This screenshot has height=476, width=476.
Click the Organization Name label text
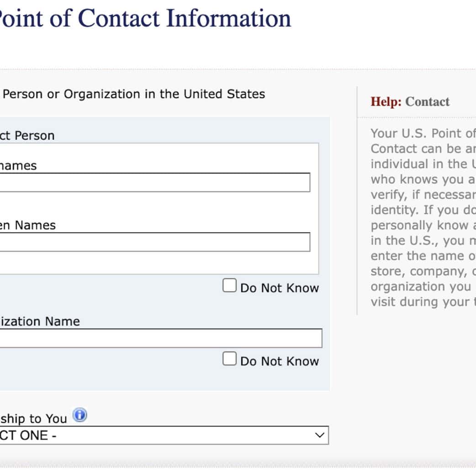pos(39,322)
